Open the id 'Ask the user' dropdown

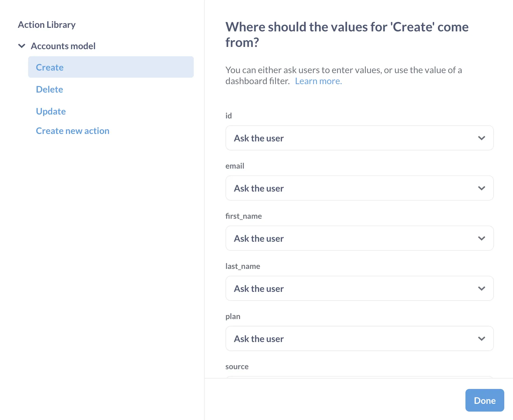pyautogui.click(x=359, y=138)
